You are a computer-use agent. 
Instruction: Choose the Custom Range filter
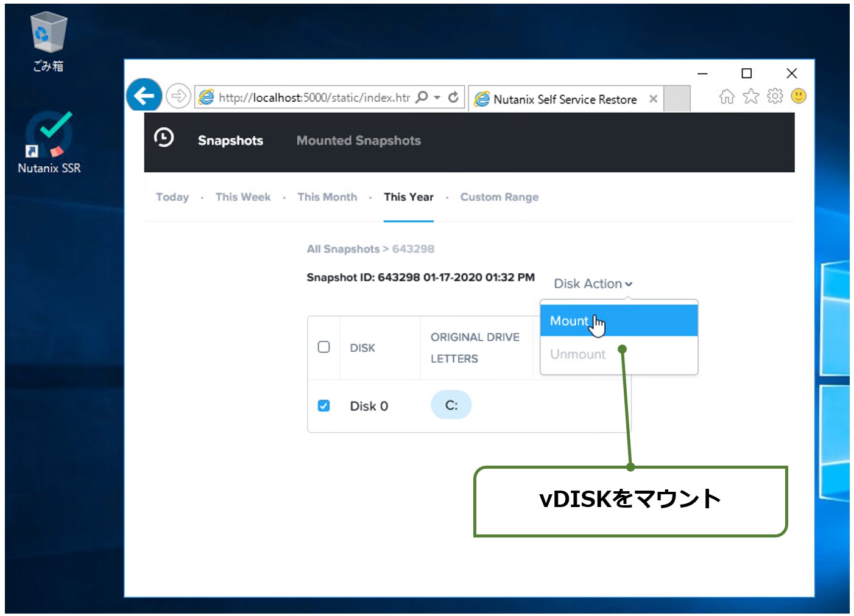click(499, 197)
